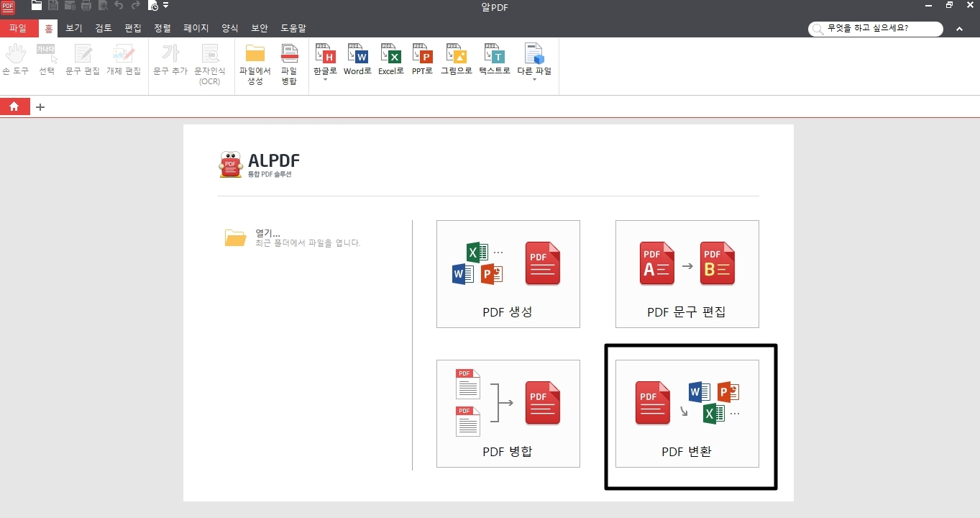980x518 pixels.
Task: Click the 무엇을 하고 싶으세요? search box
Action: pos(876,29)
